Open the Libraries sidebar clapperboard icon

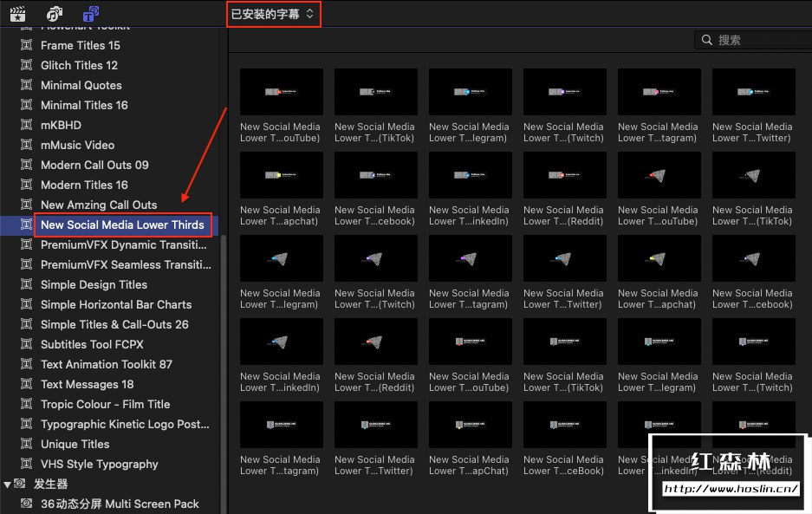[18, 14]
